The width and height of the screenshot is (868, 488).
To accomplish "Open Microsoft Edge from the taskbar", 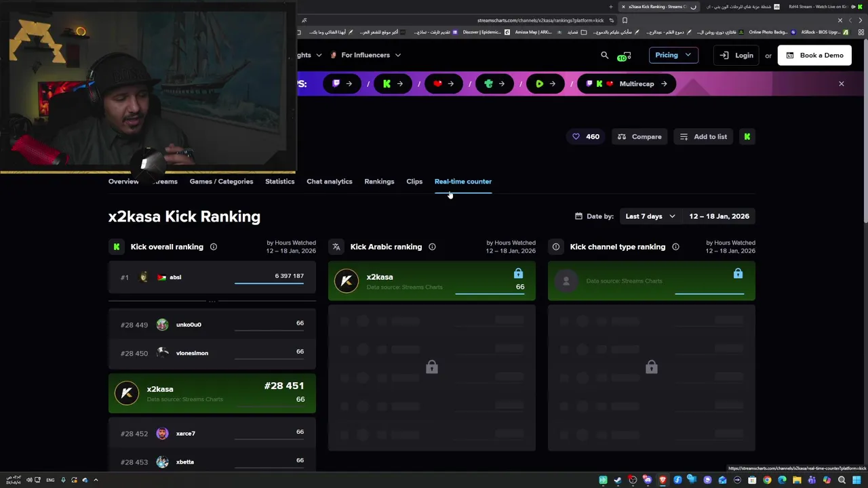I will 782,480.
